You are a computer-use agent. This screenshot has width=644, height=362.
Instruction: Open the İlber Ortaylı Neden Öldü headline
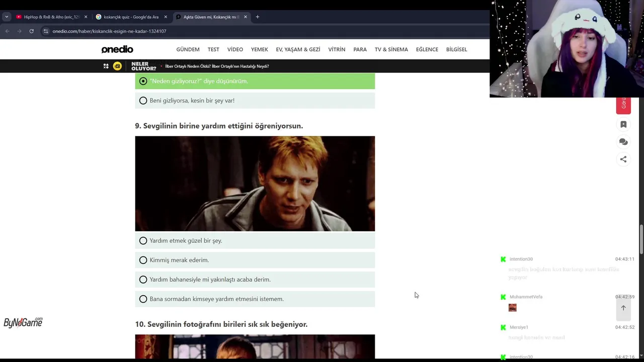pyautogui.click(x=217, y=66)
